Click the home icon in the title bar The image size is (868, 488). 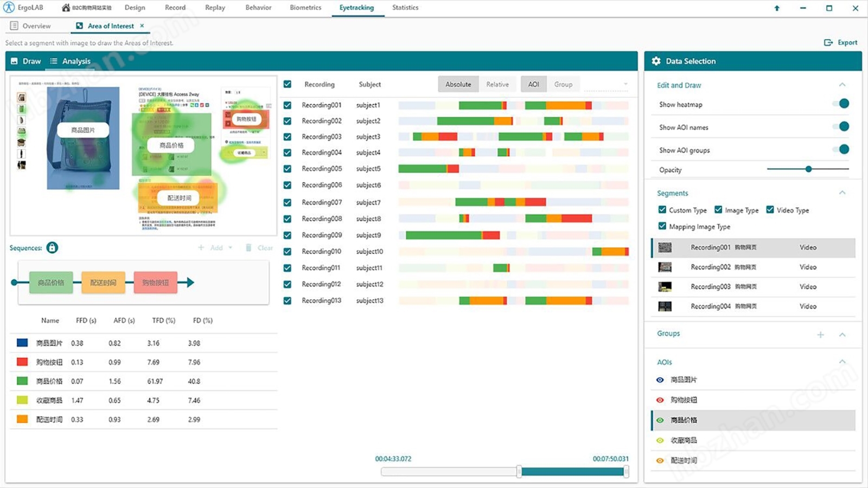66,8
